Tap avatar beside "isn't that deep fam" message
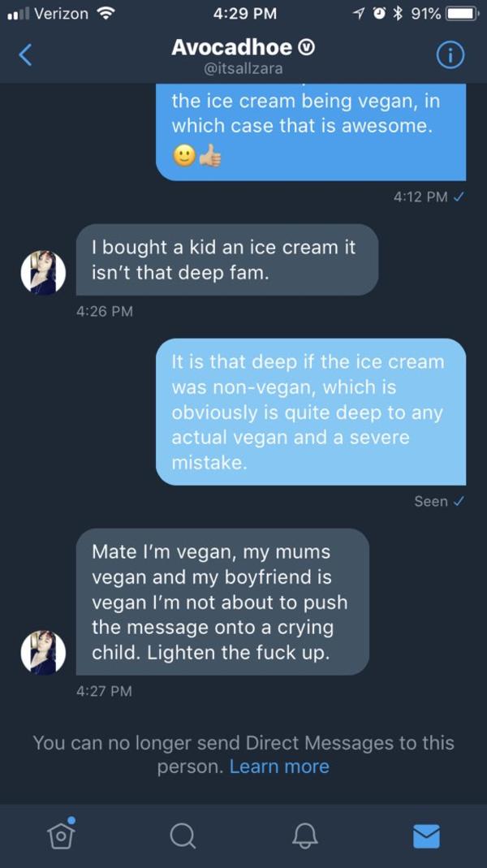The height and width of the screenshot is (868, 487). click(43, 272)
